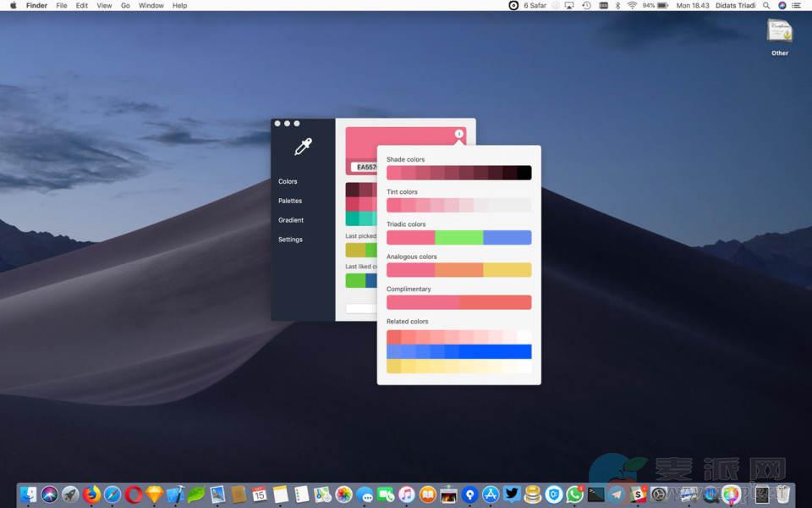The width and height of the screenshot is (812, 508).
Task: Click the eyedropper color picker icon
Action: pos(303,146)
